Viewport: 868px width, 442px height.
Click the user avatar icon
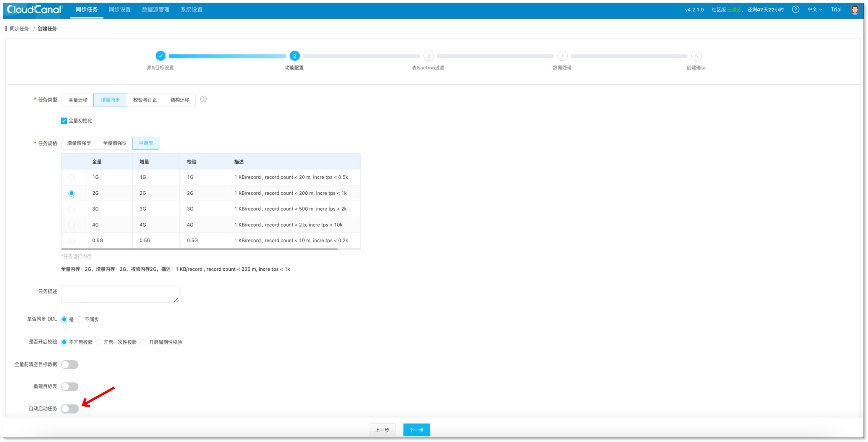pos(854,9)
